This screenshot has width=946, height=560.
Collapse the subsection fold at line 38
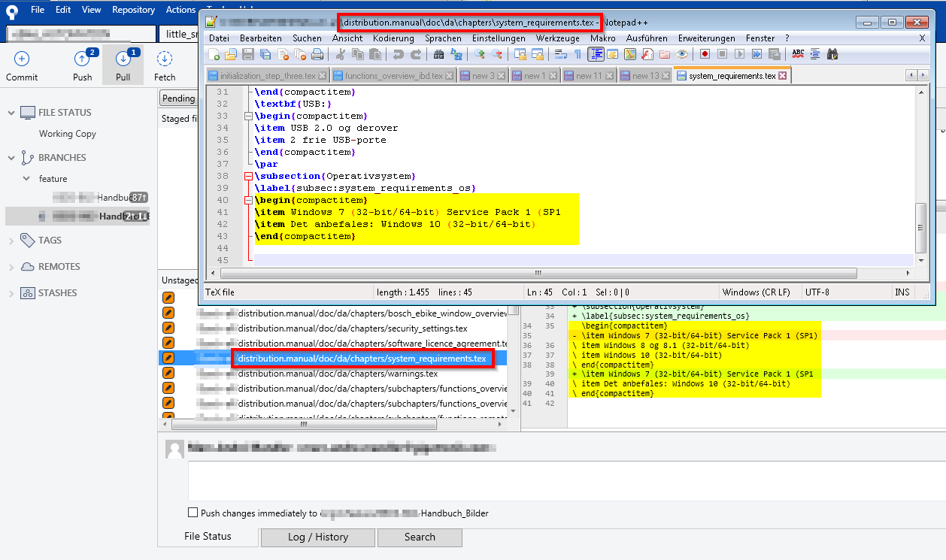(248, 177)
